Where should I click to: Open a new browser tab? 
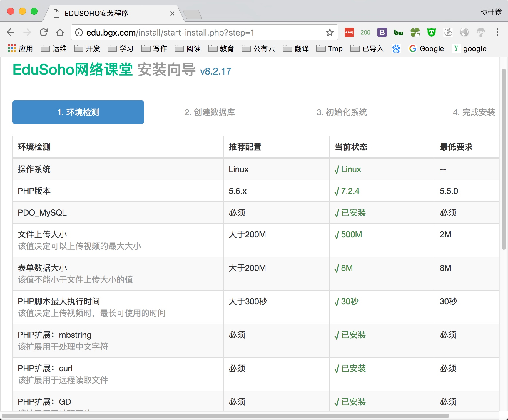(192, 14)
